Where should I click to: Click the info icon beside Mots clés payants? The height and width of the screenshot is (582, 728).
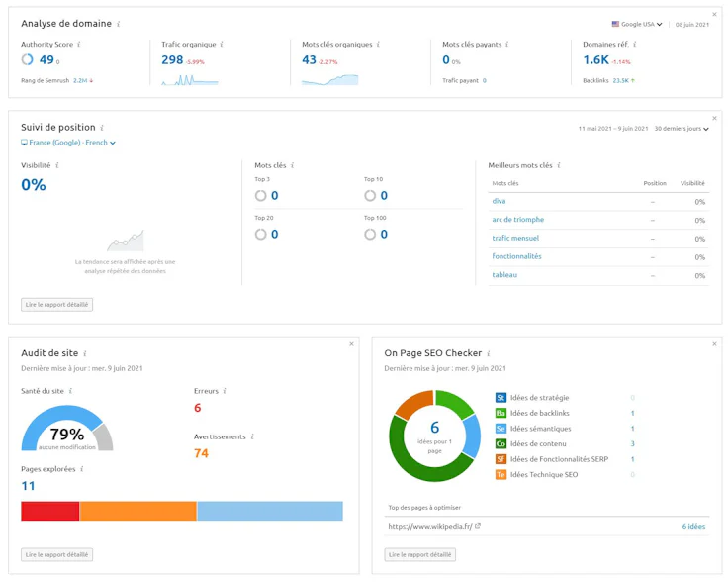[507, 45]
